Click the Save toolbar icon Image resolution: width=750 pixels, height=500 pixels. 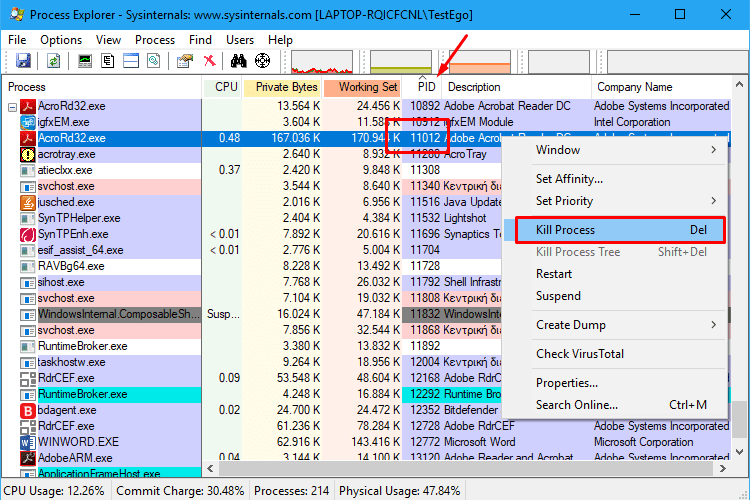pos(23,61)
